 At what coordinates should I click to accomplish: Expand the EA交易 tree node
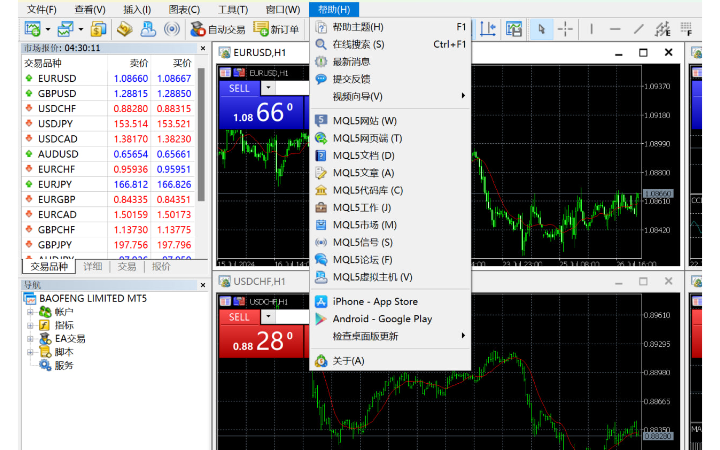[x=30, y=339]
